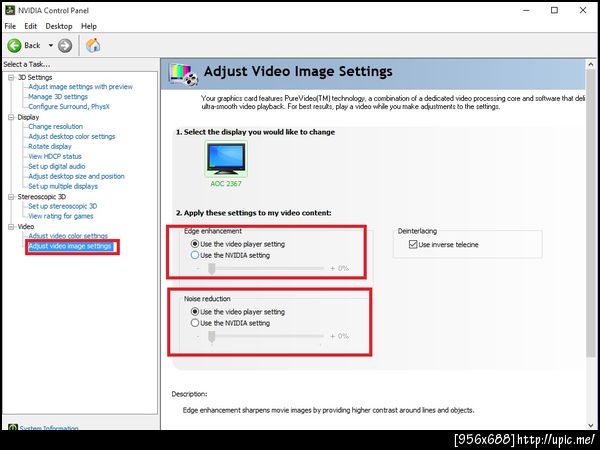This screenshot has width=600, height=450.
Task: Select the AOC 2367 monitor thumbnail
Action: 226,158
